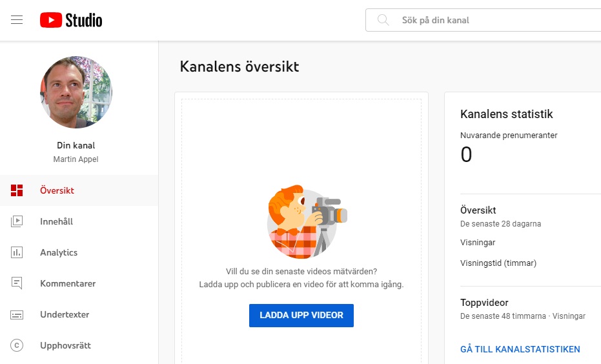
Task: Open the Analytics chart icon
Action: (17, 252)
